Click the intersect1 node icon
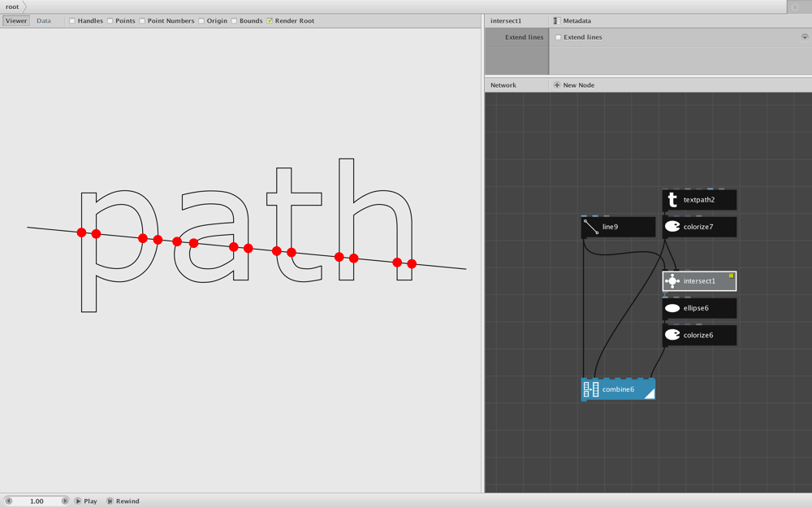812x508 pixels. click(672, 281)
